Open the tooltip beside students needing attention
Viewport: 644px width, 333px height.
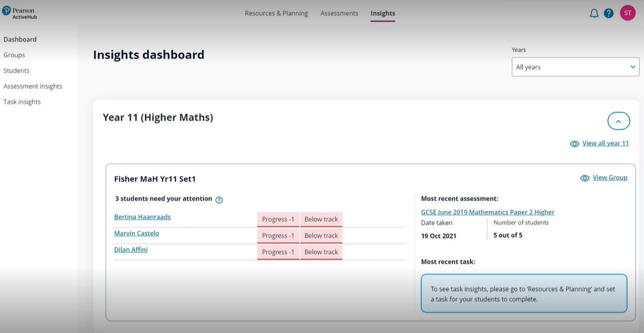click(x=219, y=200)
